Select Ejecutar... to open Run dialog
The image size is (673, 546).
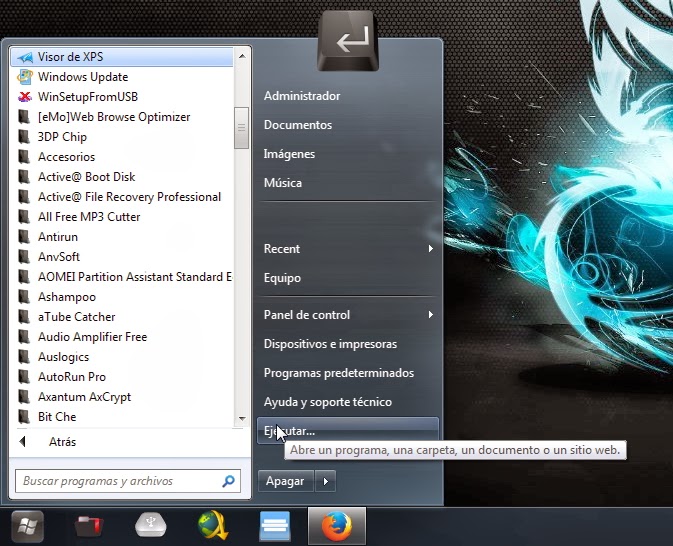click(348, 431)
